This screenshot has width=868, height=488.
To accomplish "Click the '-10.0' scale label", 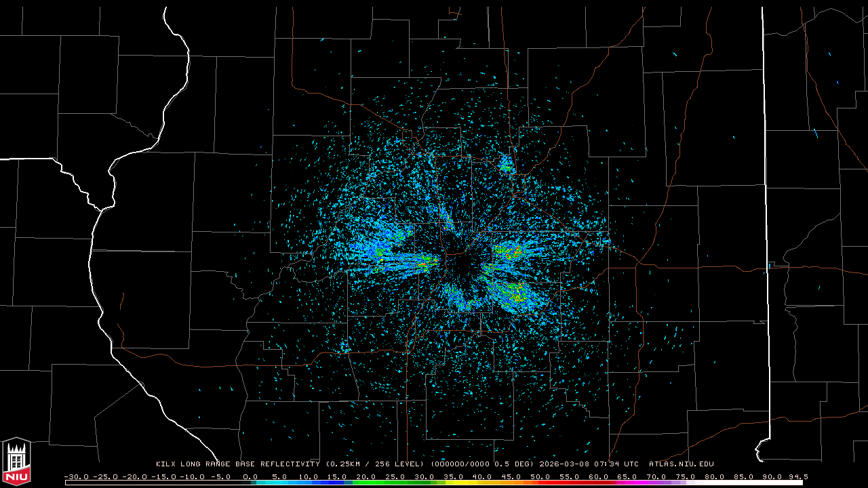I will (x=193, y=477).
